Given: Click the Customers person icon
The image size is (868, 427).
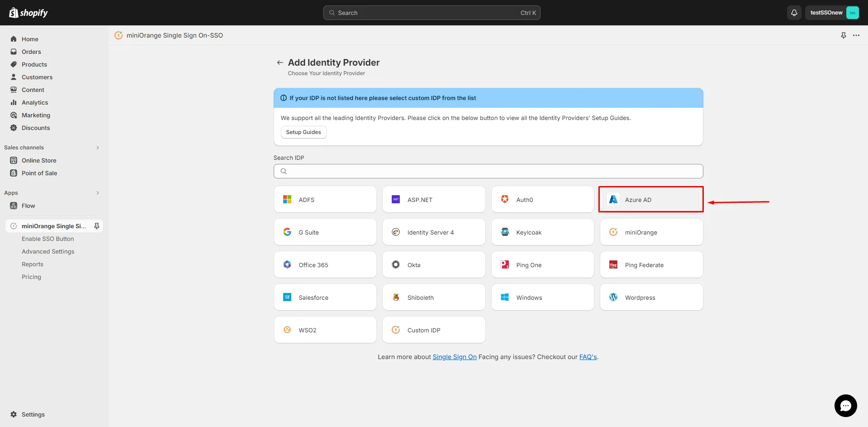Looking at the screenshot, I should (x=14, y=77).
